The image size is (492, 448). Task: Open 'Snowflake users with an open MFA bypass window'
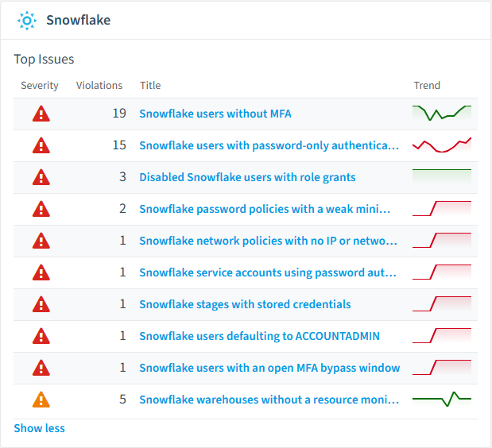269,368
